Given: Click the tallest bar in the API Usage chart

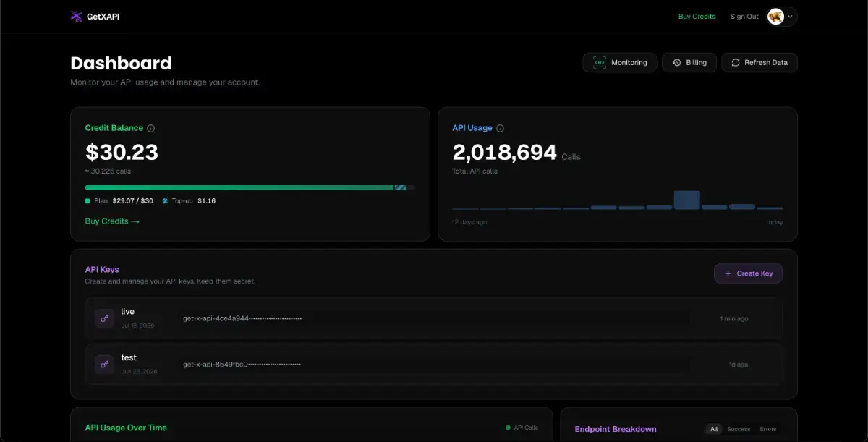Looking at the screenshot, I should pos(686,200).
